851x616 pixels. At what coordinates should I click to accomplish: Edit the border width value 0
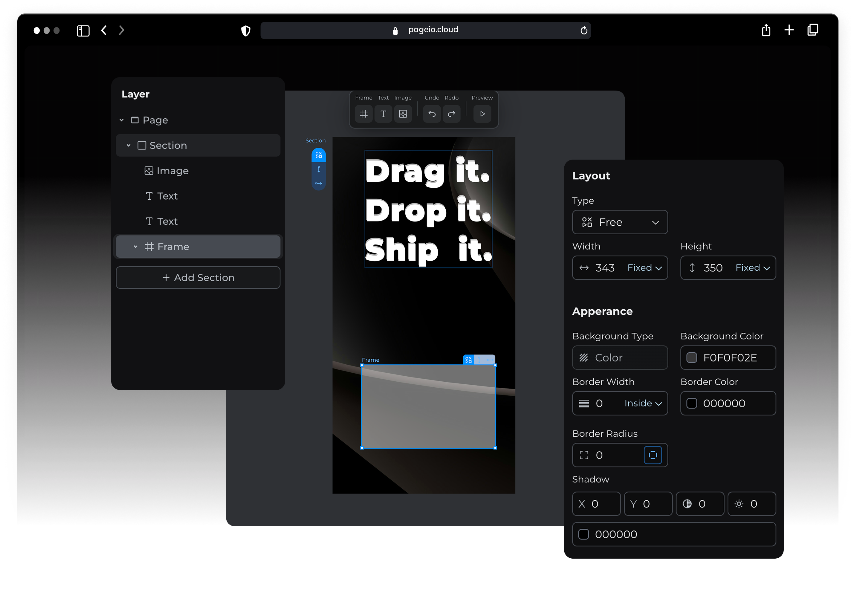click(x=599, y=403)
